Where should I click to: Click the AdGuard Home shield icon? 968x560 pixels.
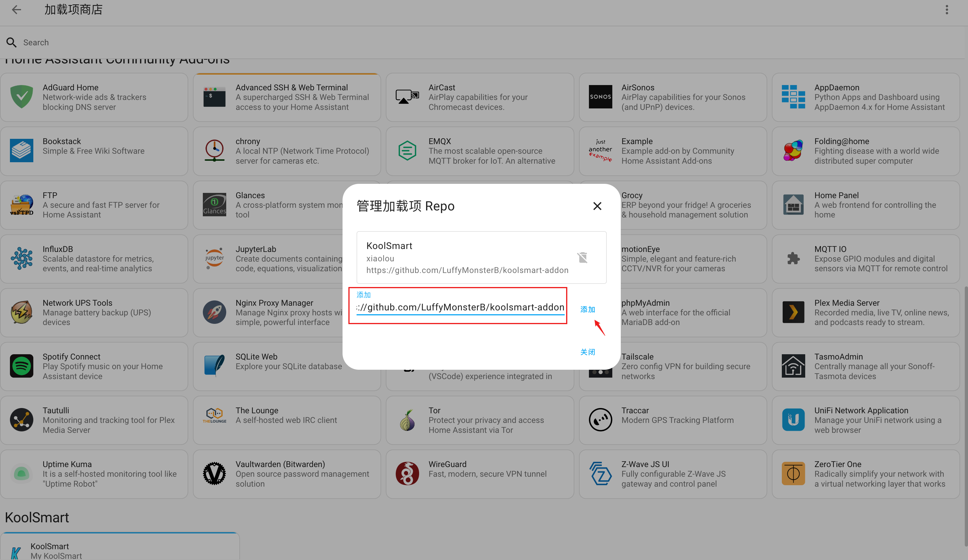22,97
